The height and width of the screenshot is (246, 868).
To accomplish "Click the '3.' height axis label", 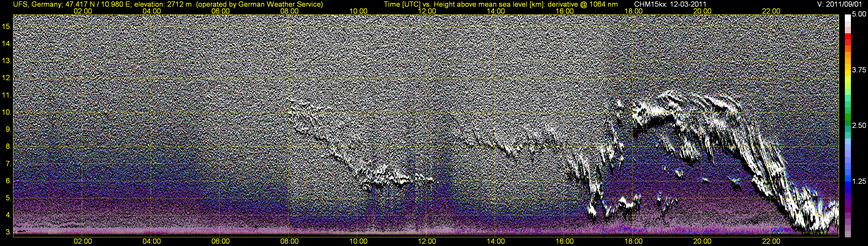I will click(8, 232).
